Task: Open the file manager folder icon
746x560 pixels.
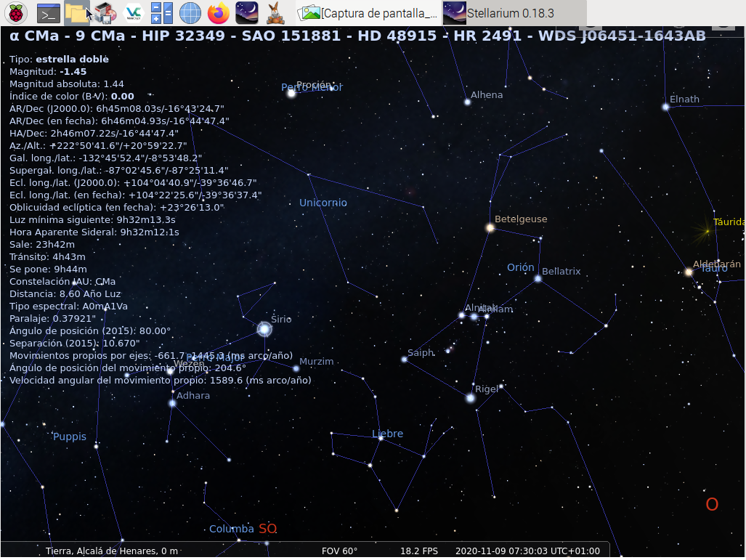Action: coord(76,12)
